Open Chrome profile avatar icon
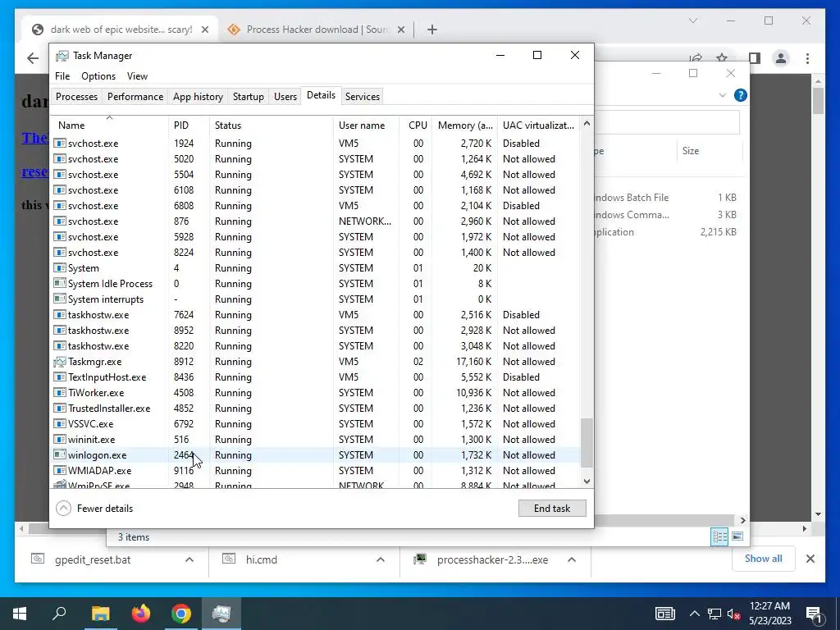Viewport: 840px width, 630px height. coord(781,58)
